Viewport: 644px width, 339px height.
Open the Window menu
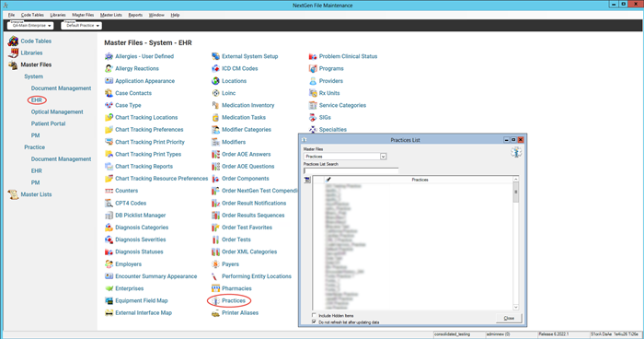pyautogui.click(x=156, y=15)
